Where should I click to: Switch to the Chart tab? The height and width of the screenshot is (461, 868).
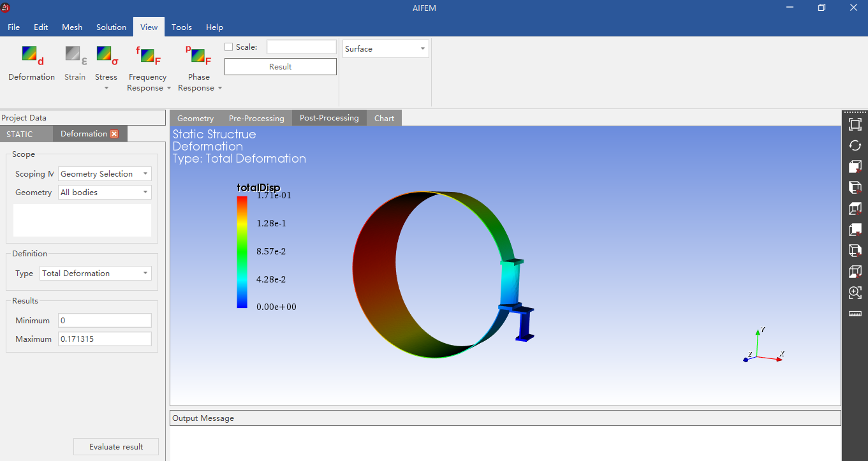[385, 119]
